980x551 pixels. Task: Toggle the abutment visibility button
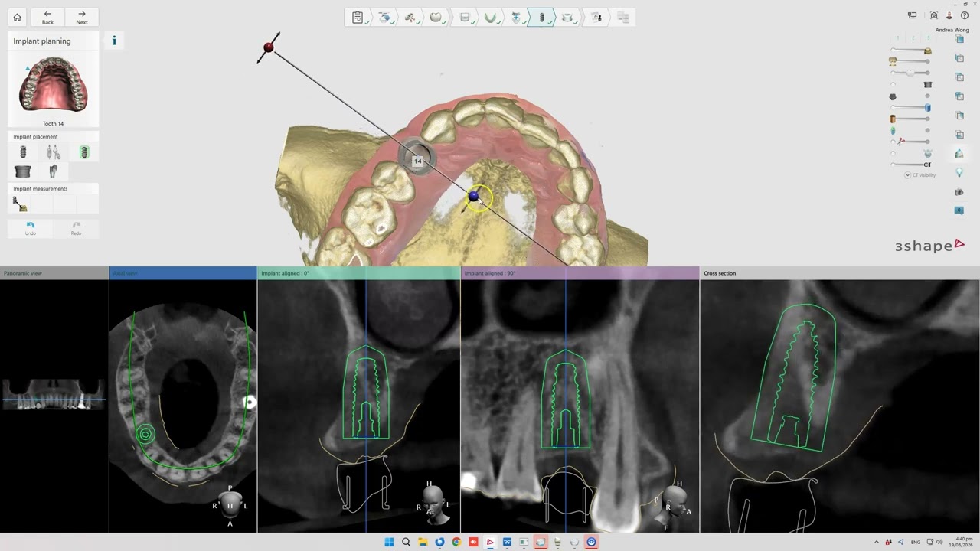(893, 96)
